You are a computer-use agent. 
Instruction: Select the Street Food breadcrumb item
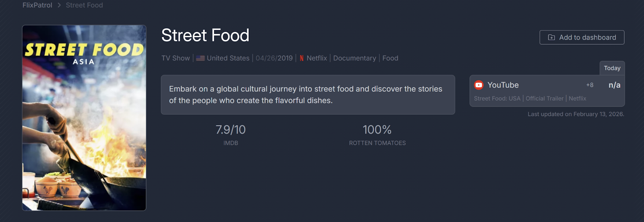pyautogui.click(x=84, y=5)
